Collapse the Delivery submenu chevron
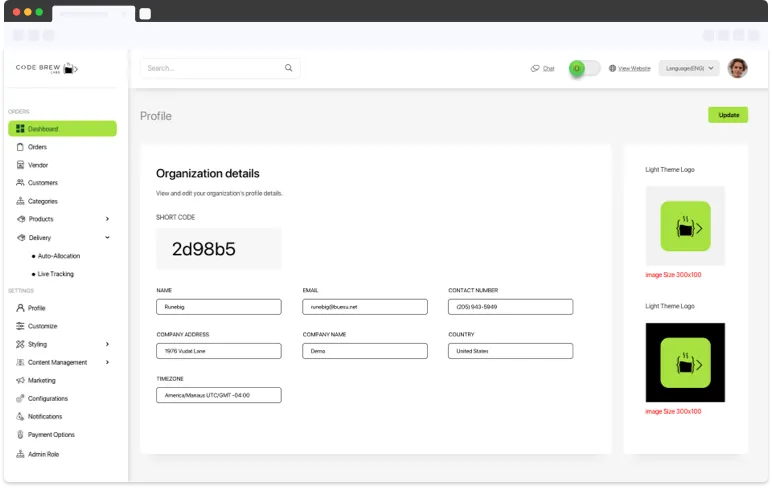The height and width of the screenshot is (488, 772). (107, 237)
